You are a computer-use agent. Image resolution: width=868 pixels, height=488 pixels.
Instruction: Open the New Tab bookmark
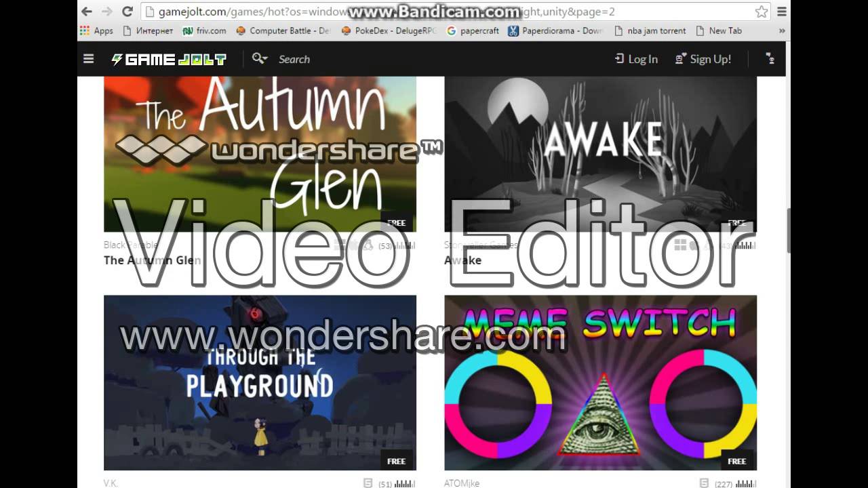click(x=718, y=30)
